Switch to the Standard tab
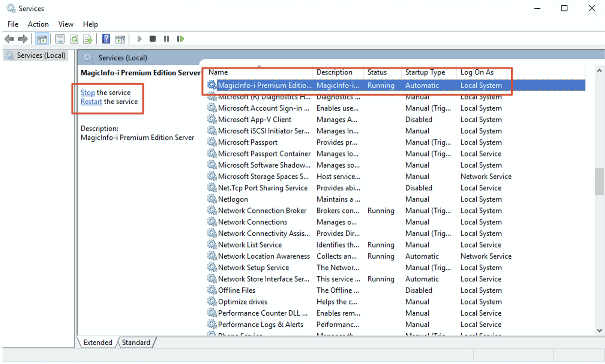The image size is (605, 364). pyautogui.click(x=136, y=343)
